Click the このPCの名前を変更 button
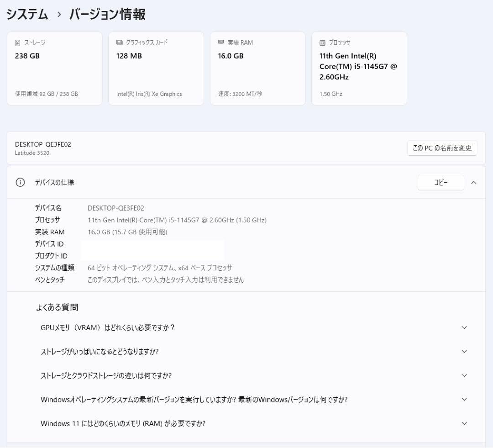 tap(442, 148)
